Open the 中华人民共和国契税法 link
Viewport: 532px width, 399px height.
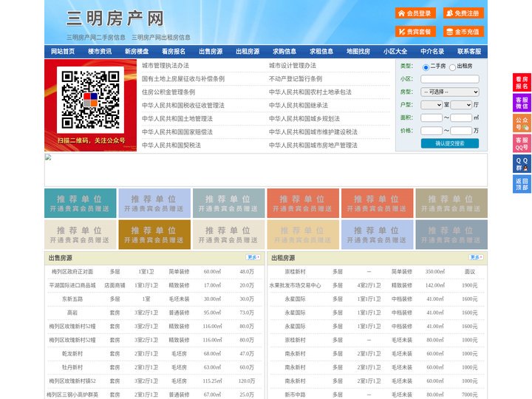pyautogui.click(x=171, y=146)
